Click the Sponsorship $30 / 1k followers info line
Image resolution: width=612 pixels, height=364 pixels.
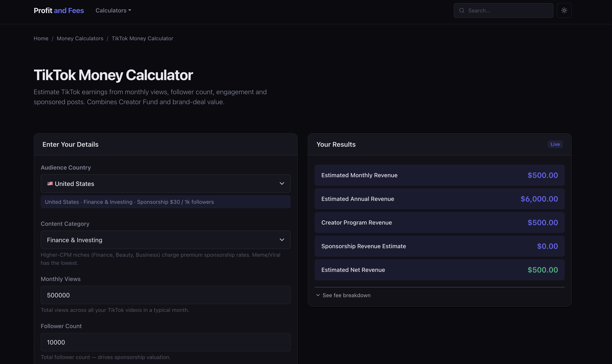166,202
